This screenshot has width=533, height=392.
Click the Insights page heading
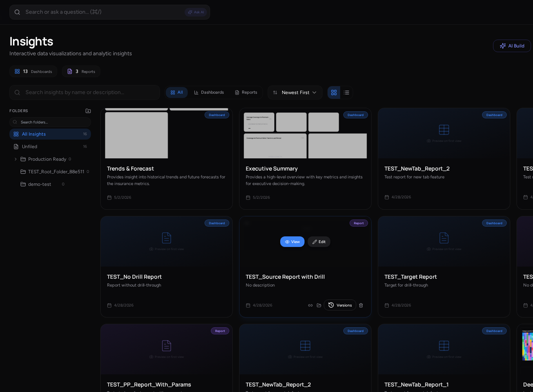[31, 41]
